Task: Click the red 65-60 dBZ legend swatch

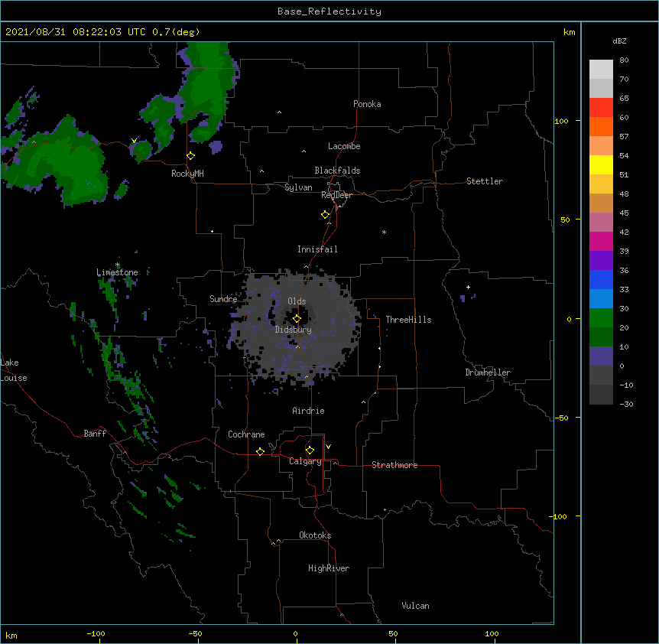Action: [601, 108]
